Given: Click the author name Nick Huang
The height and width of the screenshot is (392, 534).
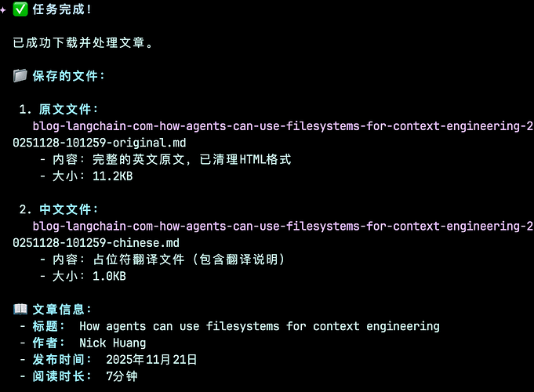Looking at the screenshot, I should click(112, 343).
